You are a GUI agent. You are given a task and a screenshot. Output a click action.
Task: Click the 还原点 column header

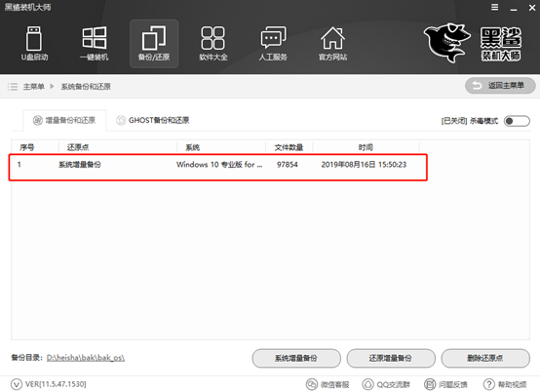click(x=78, y=147)
